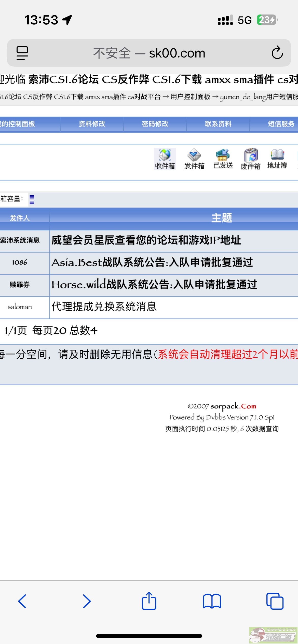
Task: Open the 联系资料 tab
Action: (x=218, y=124)
